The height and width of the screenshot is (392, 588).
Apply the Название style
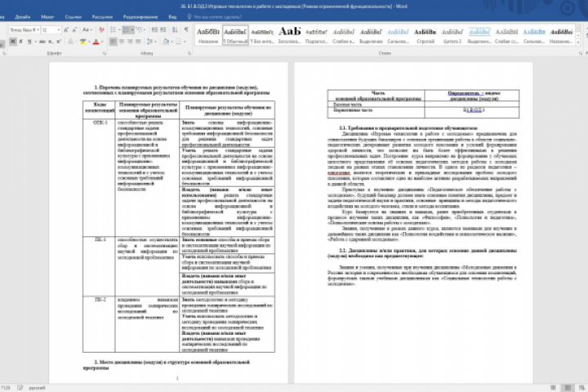pos(208,36)
